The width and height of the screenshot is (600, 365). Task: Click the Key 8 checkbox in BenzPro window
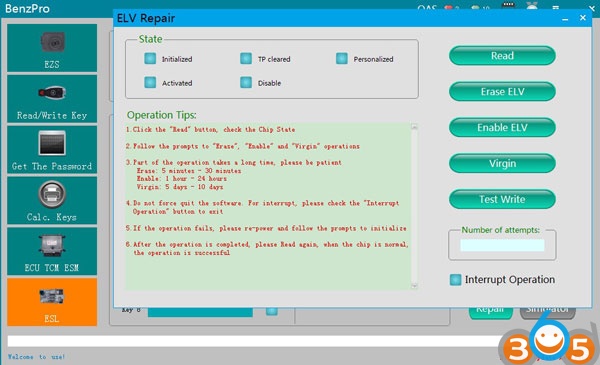tap(272, 311)
